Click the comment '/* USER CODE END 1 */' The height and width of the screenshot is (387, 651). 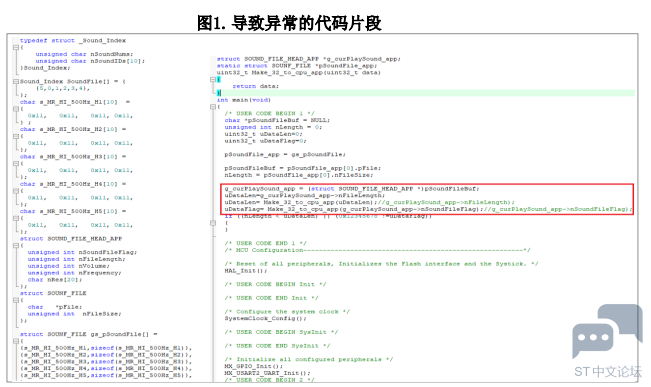click(266, 243)
